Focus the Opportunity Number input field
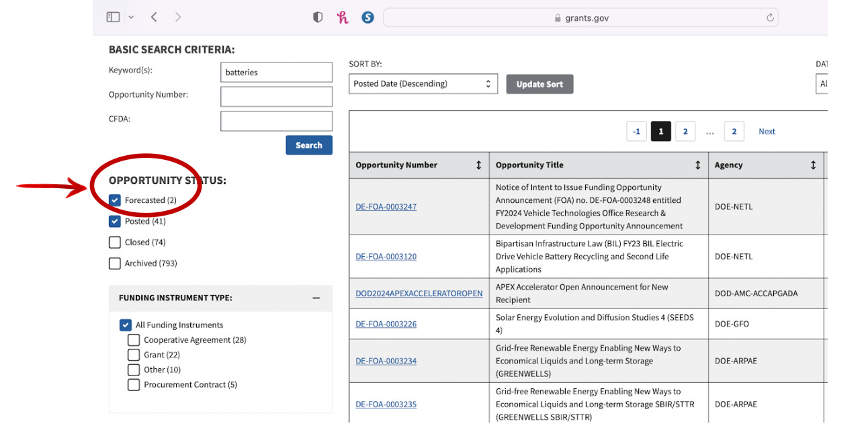 pyautogui.click(x=276, y=97)
